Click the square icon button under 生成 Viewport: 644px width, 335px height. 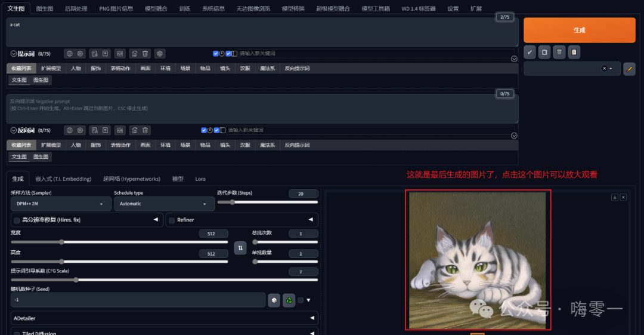click(544, 53)
